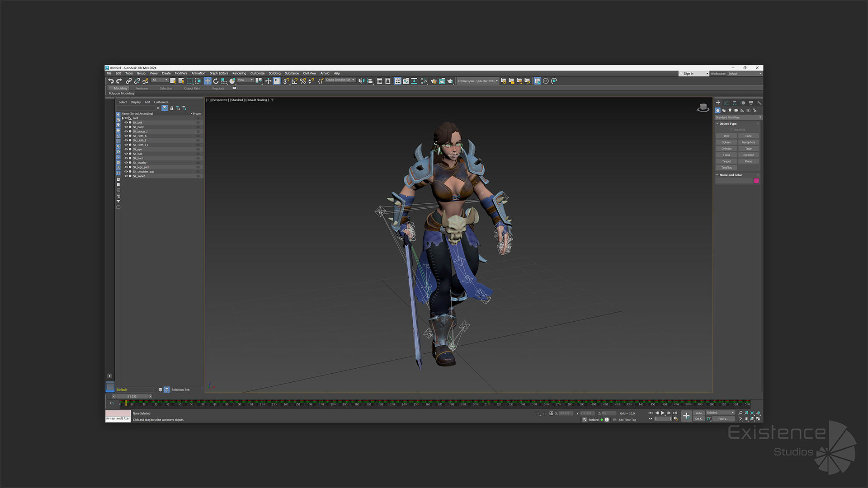
Task: Open the Select by Name dialog icon
Action: point(181,81)
